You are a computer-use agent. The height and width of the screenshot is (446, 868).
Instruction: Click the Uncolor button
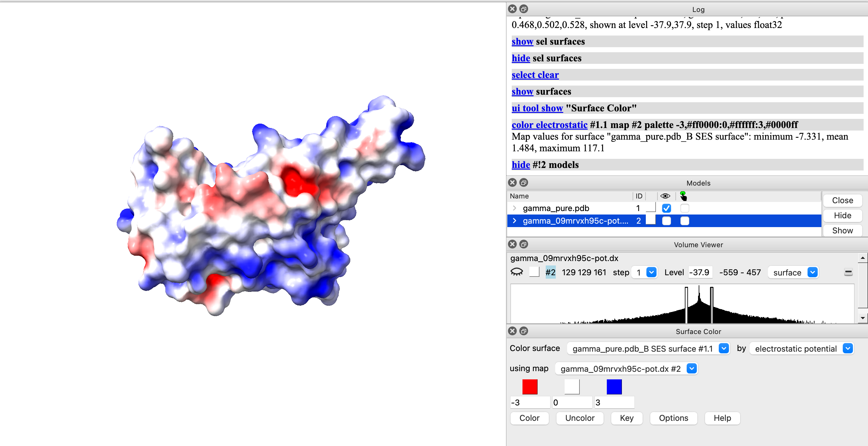pyautogui.click(x=580, y=418)
